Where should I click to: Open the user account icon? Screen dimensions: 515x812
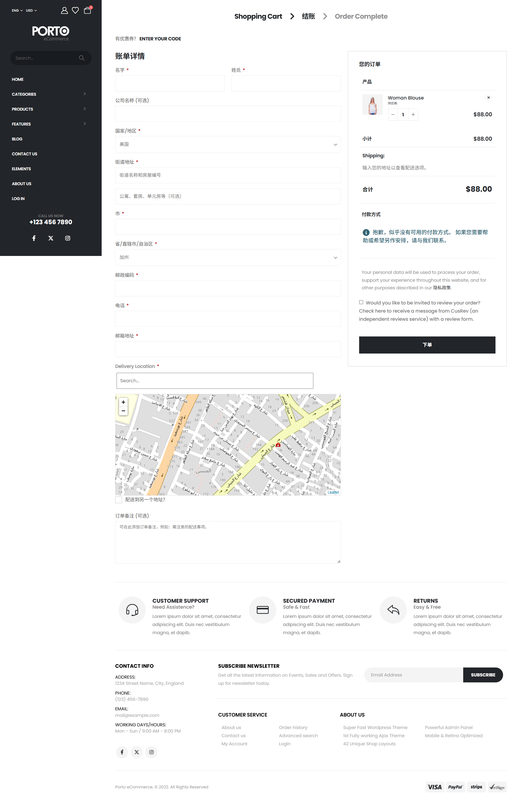(64, 11)
